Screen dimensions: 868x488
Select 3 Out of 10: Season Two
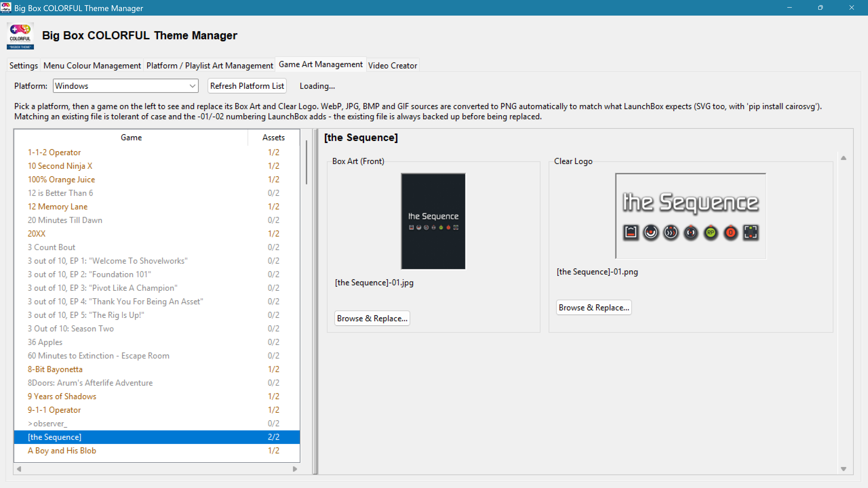157,329
